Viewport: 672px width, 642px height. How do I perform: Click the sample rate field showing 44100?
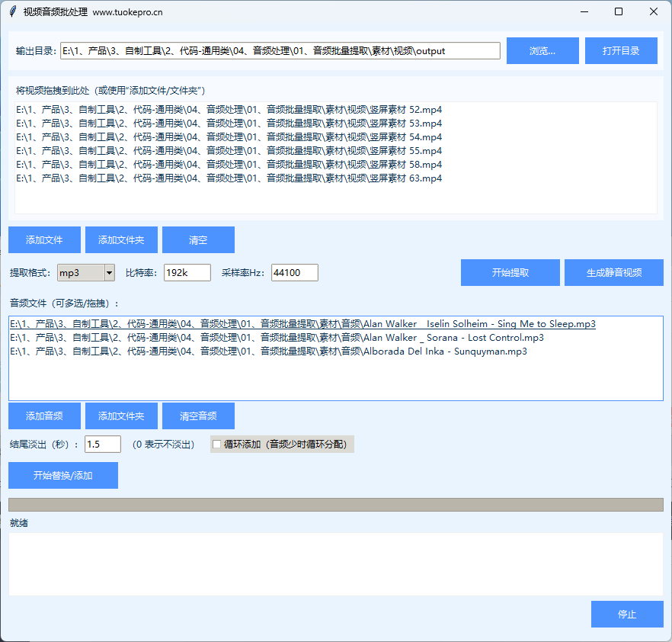tap(294, 272)
